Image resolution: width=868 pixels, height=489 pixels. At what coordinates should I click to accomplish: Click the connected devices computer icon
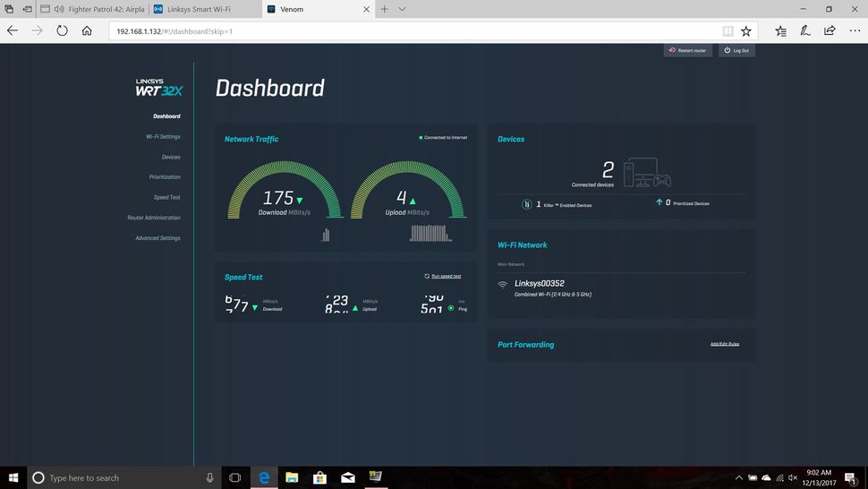tap(647, 173)
